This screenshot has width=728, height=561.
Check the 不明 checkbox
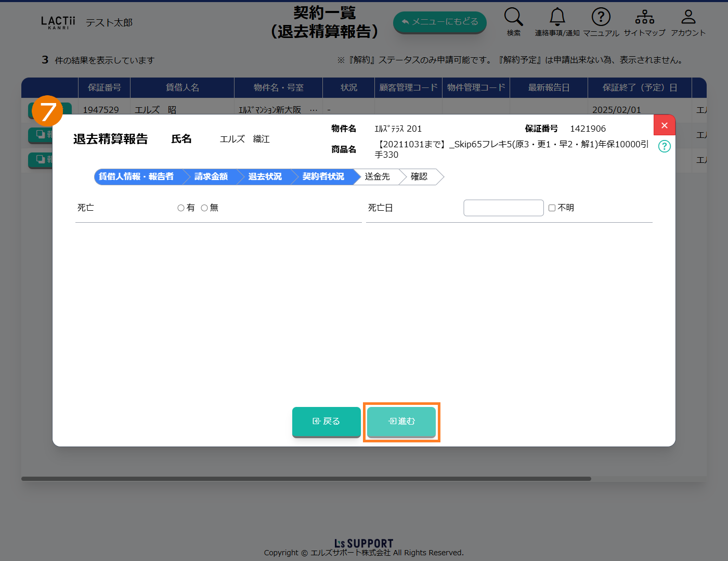(552, 208)
